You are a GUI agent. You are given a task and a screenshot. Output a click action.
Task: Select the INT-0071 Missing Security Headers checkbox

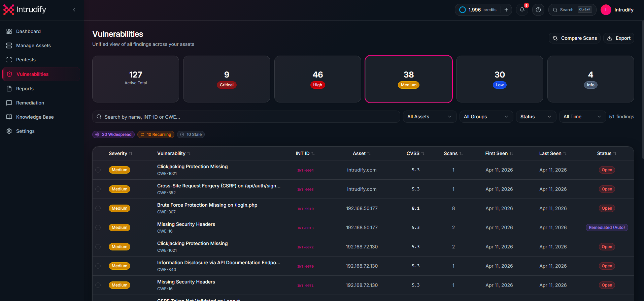point(98,285)
